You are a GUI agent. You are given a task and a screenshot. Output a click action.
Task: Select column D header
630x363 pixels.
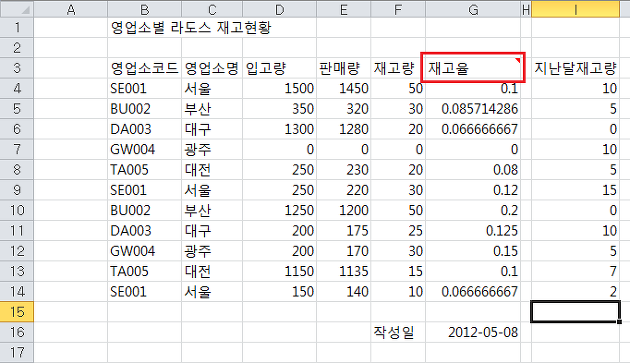tap(280, 9)
